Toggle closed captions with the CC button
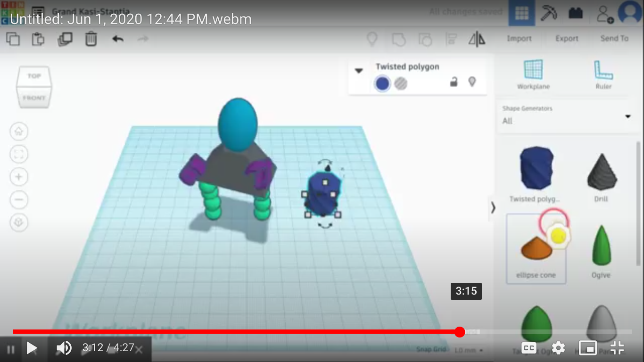This screenshot has height=362, width=644. coord(529,348)
